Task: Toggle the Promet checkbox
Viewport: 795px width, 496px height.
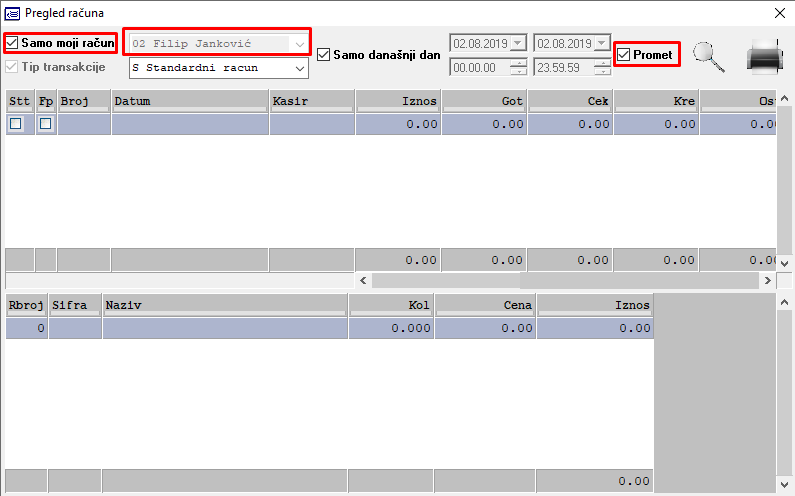Action: (x=624, y=55)
